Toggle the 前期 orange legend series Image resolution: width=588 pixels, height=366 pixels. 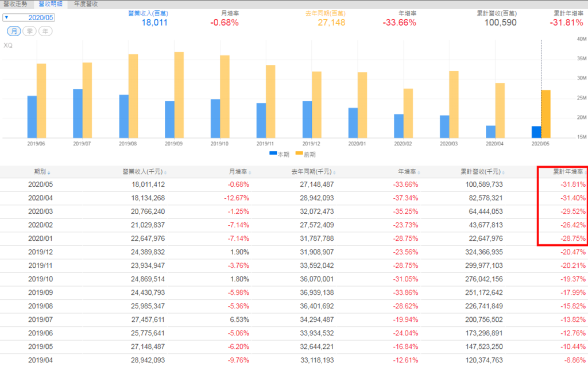[305, 155]
